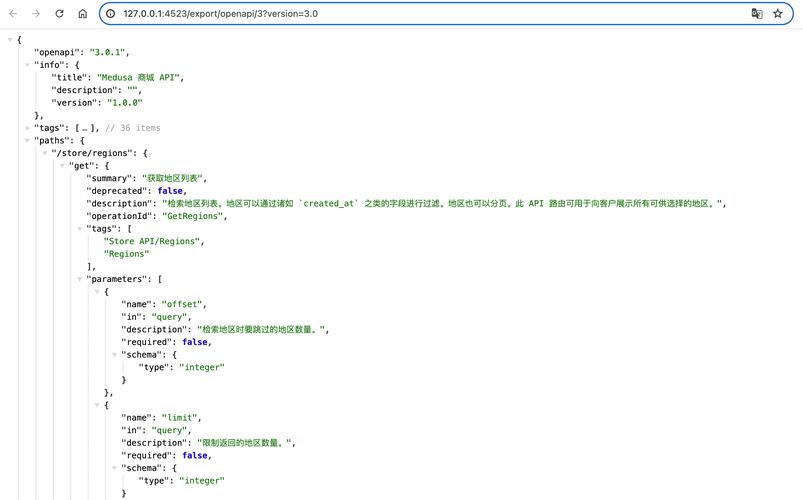Image resolution: width=803 pixels, height=500 pixels.
Task: Click the translate page icon
Action: pyautogui.click(x=757, y=14)
